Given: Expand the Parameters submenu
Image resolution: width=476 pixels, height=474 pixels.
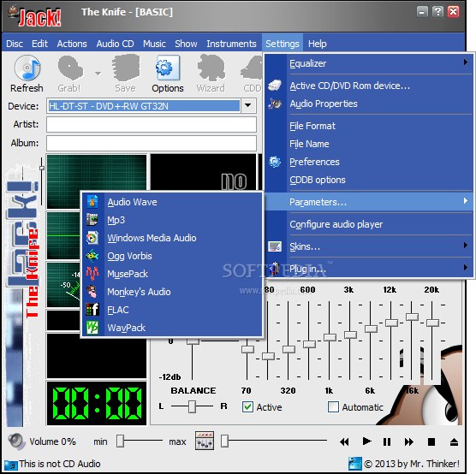Looking at the screenshot, I should (466, 200).
